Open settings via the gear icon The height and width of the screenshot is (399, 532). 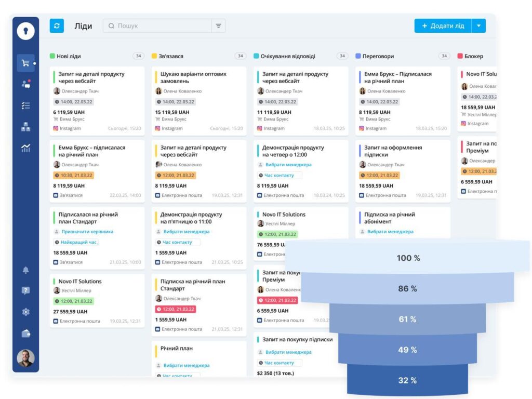click(25, 312)
